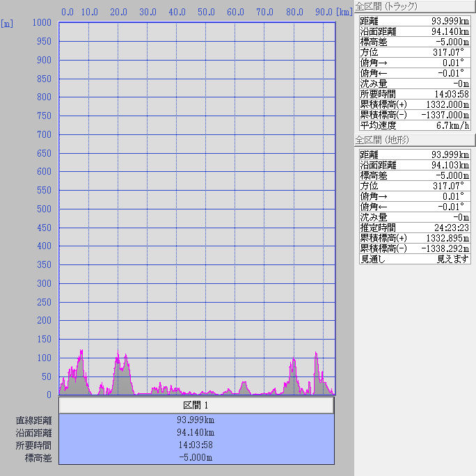
Task: Select the 直線距離 93.999km value below graph
Action: click(x=196, y=420)
